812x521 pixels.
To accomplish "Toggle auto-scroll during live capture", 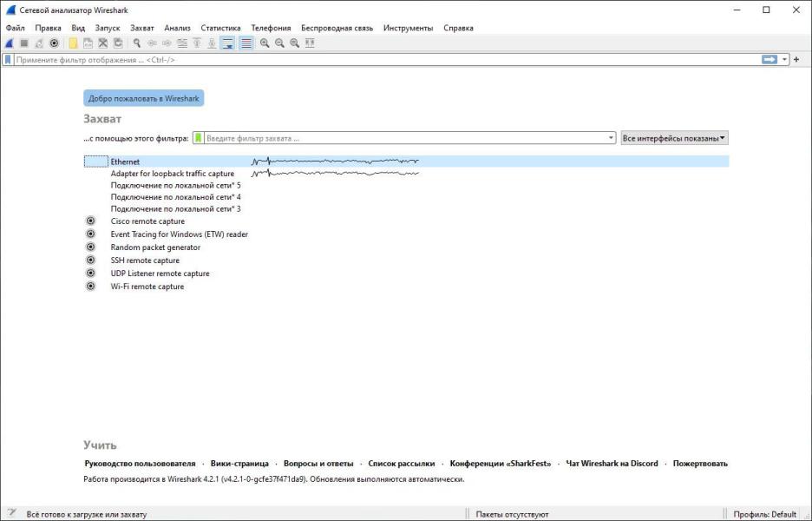I will (227, 43).
